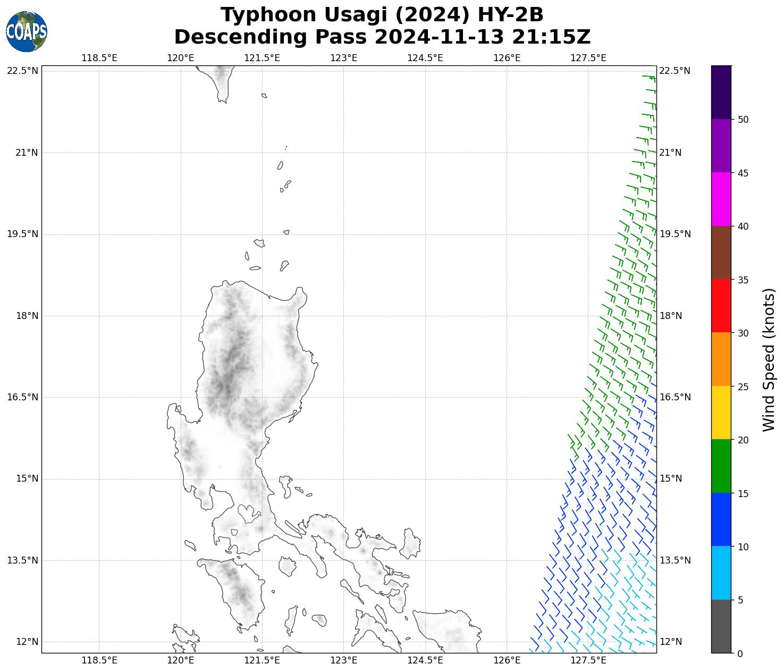Select the dark purple band above 50 knots
Image resolution: width=784 pixels, height=672 pixels.
point(721,92)
